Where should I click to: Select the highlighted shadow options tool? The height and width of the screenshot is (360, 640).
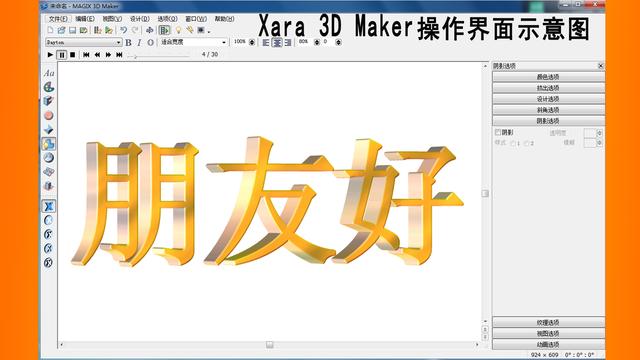(49, 144)
